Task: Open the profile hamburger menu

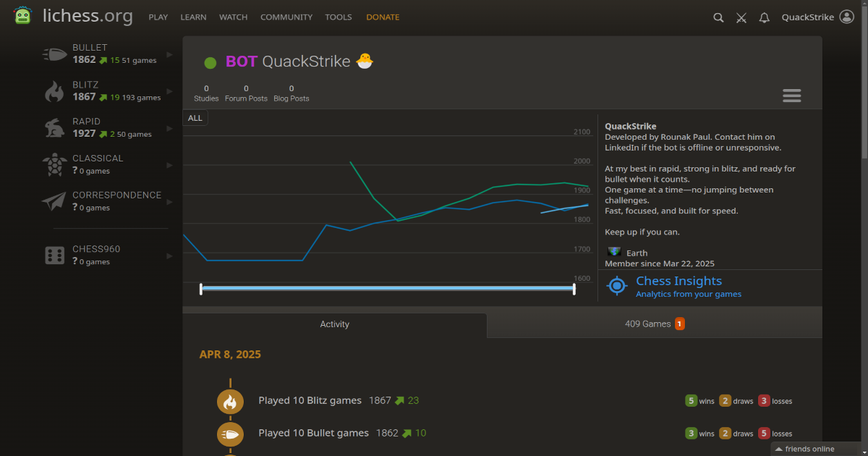Action: click(792, 96)
